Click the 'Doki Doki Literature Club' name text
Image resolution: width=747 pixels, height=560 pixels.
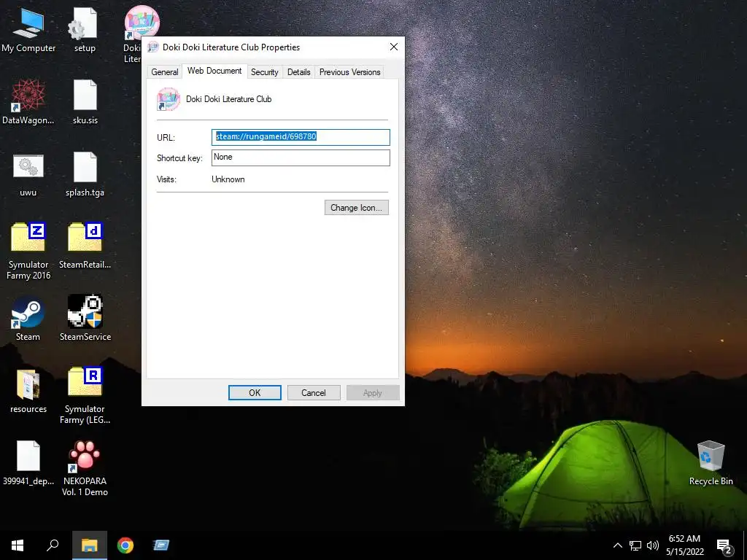[x=228, y=99]
